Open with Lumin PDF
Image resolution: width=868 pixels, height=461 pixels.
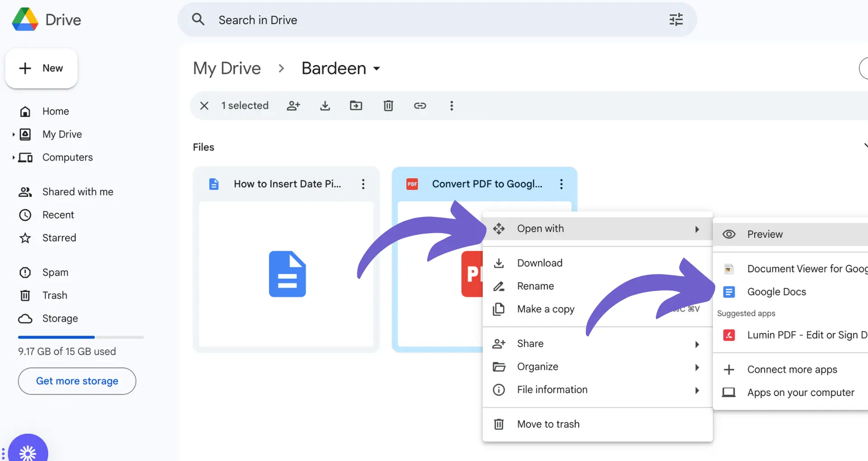790,335
